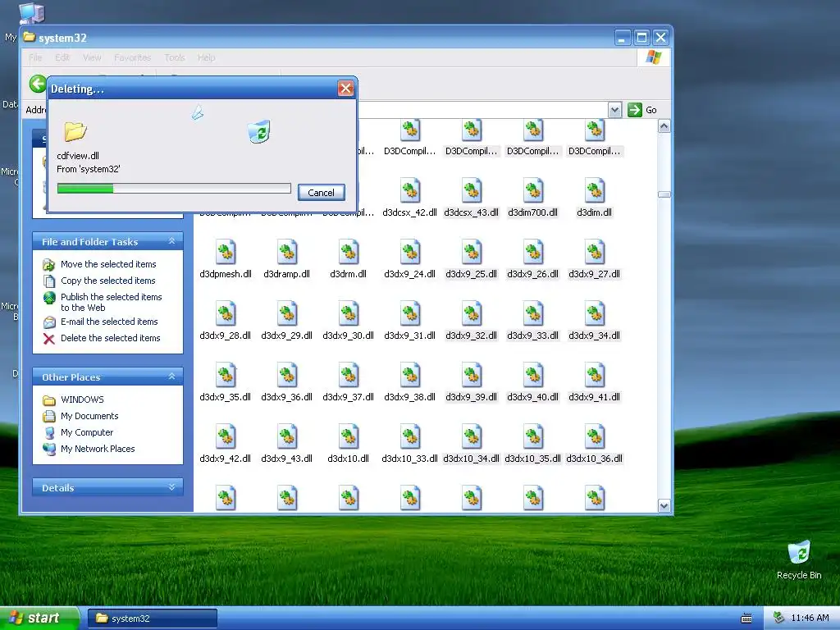Select the d3dx9_31.dll file icon

pos(410,313)
